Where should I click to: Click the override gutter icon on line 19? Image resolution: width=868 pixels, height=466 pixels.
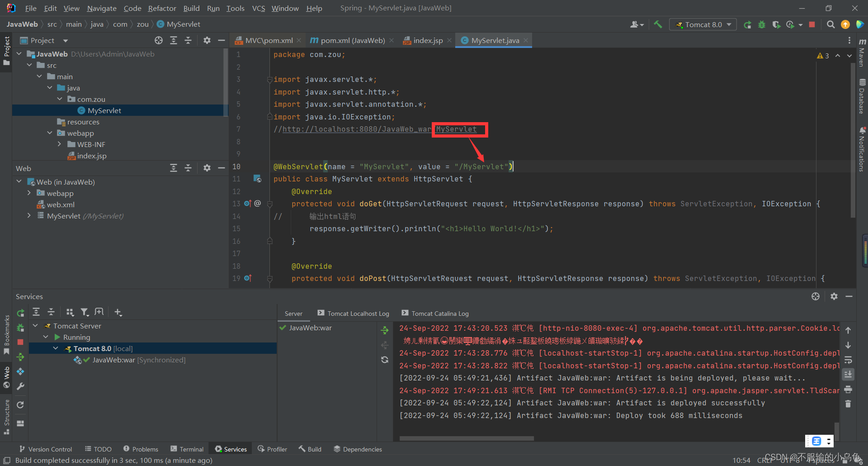click(248, 278)
